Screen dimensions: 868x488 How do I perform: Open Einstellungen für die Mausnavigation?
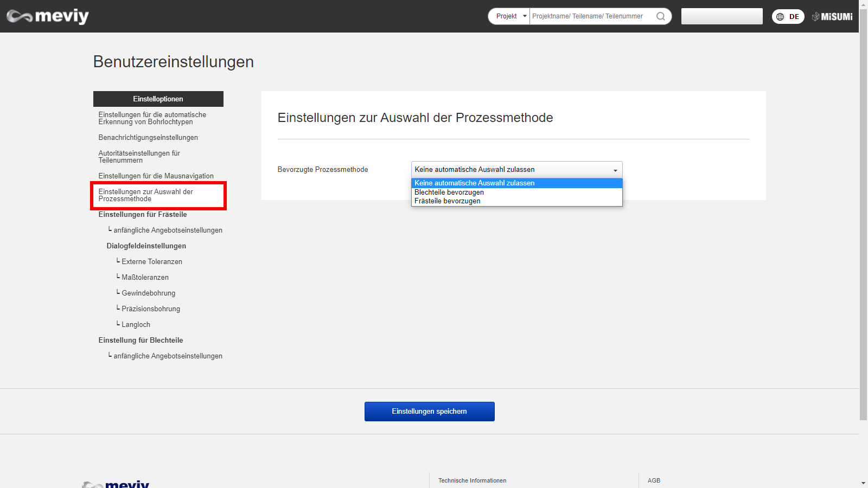point(156,176)
